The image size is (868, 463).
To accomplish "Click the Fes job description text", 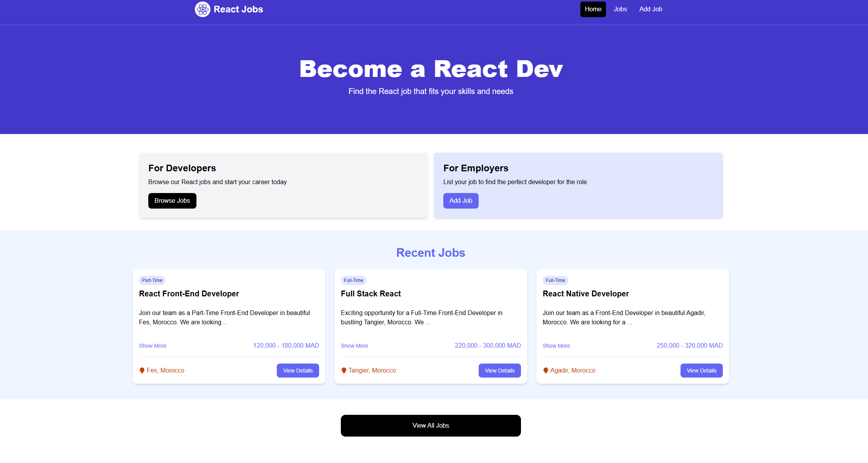I will click(224, 318).
